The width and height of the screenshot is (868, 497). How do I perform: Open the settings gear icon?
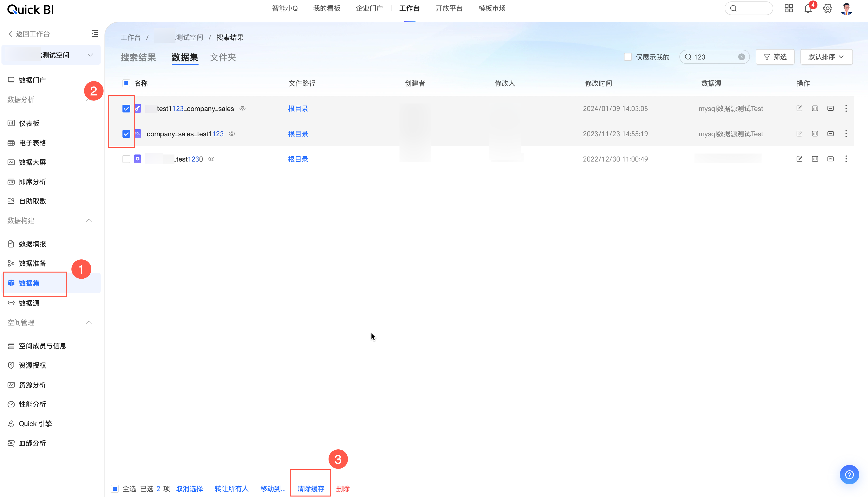827,9
